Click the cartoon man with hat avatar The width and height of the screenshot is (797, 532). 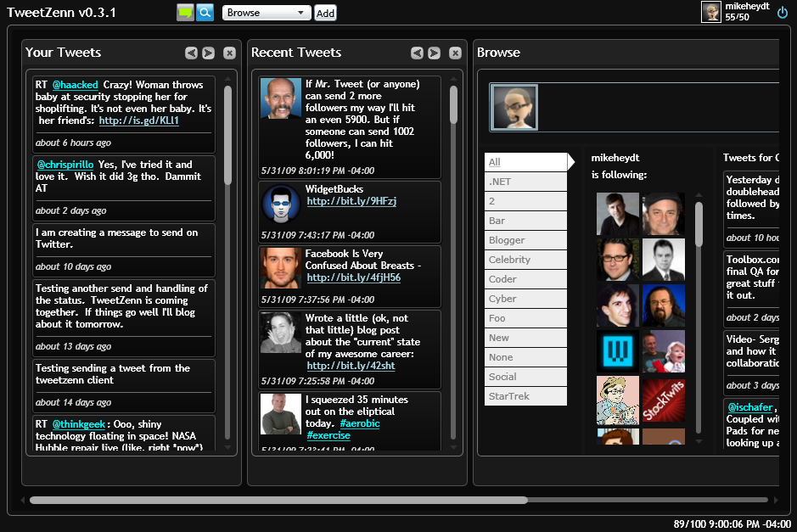point(618,400)
